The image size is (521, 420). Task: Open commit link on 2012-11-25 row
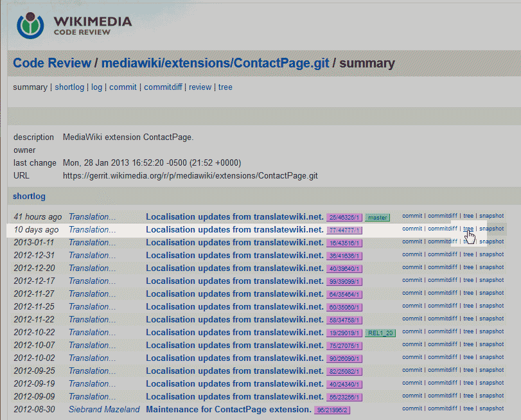(x=412, y=306)
